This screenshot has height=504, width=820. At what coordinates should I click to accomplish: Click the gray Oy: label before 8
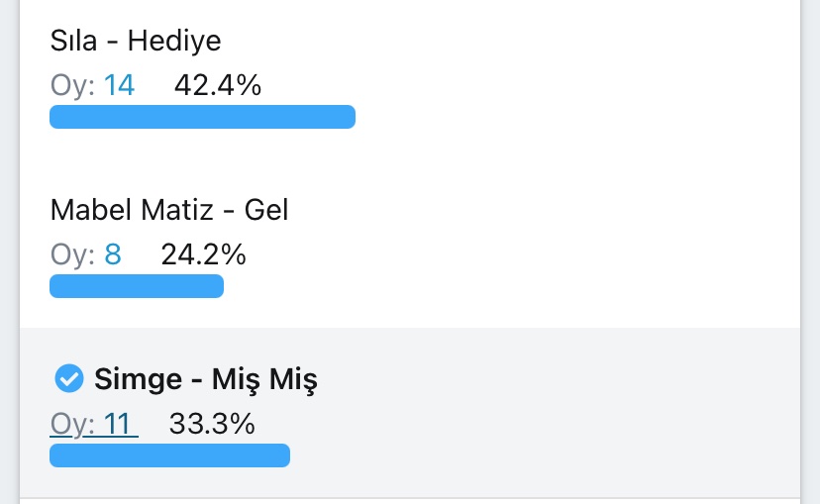pyautogui.click(x=72, y=255)
